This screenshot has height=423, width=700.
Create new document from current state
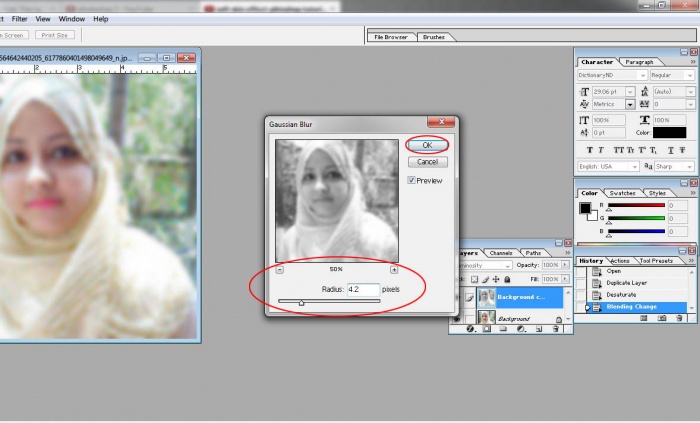[x=644, y=318]
